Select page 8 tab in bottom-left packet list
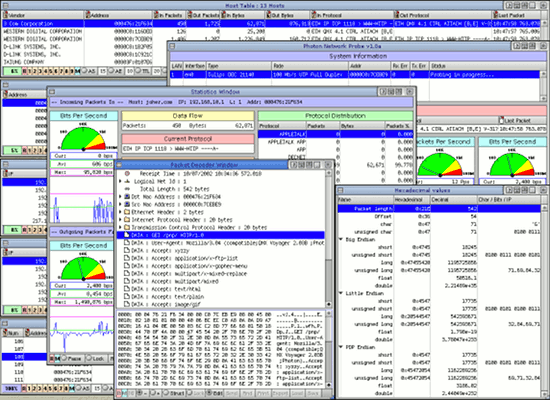 click(x=66, y=388)
